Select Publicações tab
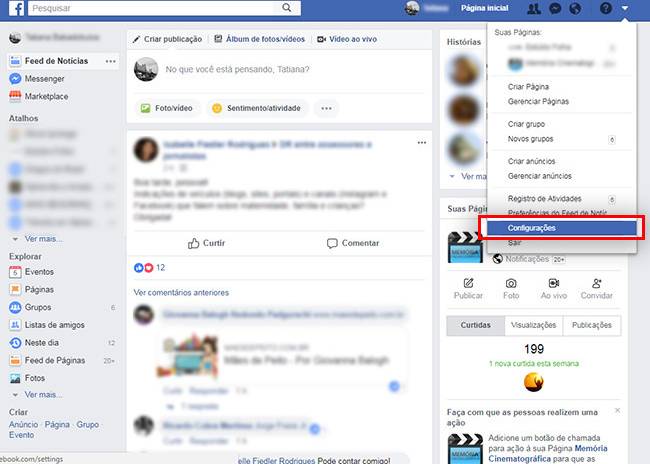Viewport: 650px width, 464px height. coord(592,325)
